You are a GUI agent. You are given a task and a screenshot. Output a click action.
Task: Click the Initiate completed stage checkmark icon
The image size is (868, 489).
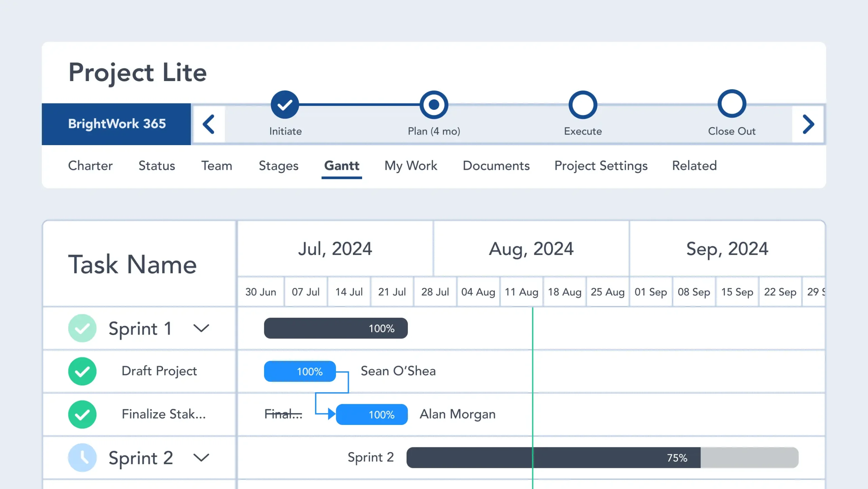(x=285, y=105)
